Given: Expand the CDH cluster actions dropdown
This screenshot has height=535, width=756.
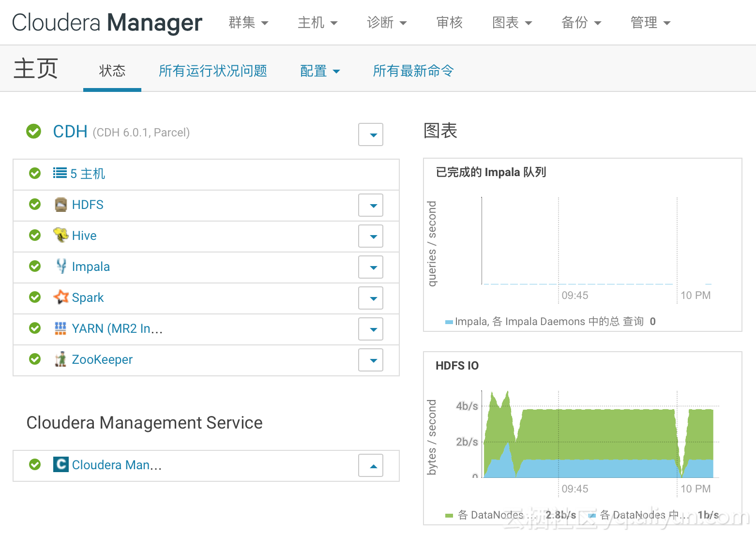Looking at the screenshot, I should click(371, 135).
